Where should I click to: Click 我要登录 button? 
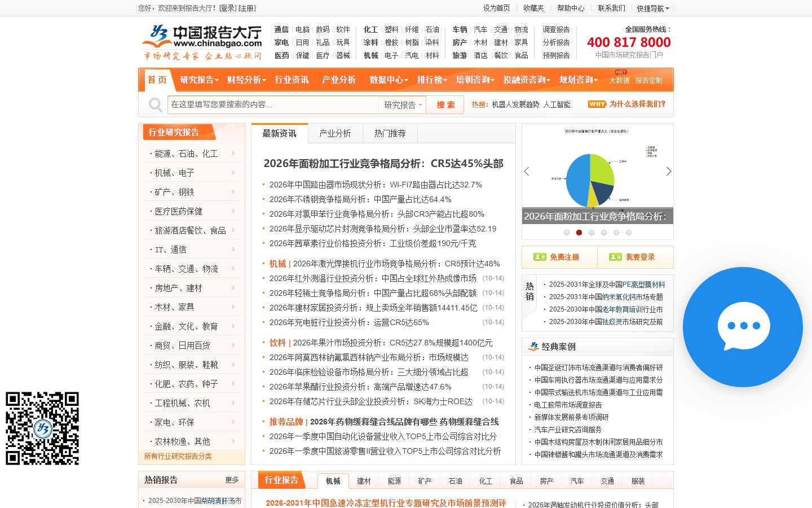pos(636,257)
